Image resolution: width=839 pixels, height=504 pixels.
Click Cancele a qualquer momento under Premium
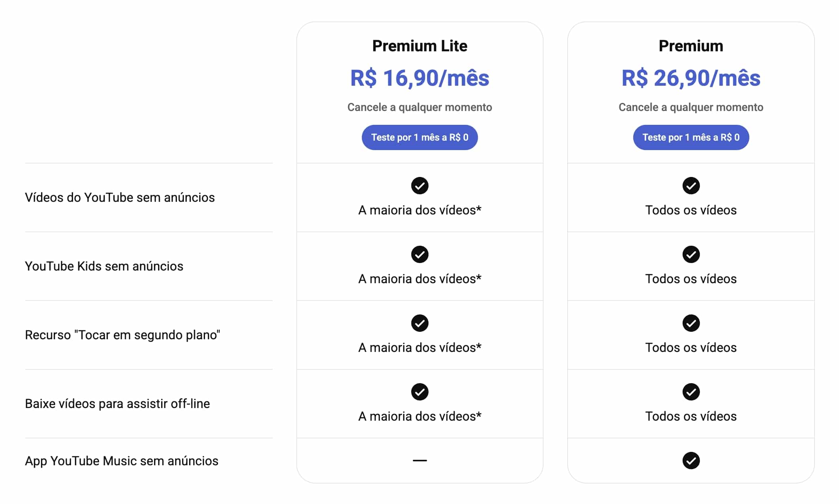691,107
